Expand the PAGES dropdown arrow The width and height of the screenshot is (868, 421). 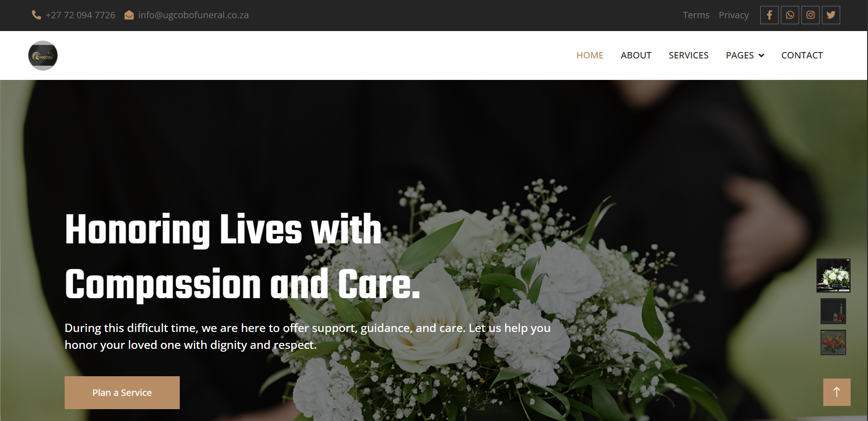(x=761, y=56)
